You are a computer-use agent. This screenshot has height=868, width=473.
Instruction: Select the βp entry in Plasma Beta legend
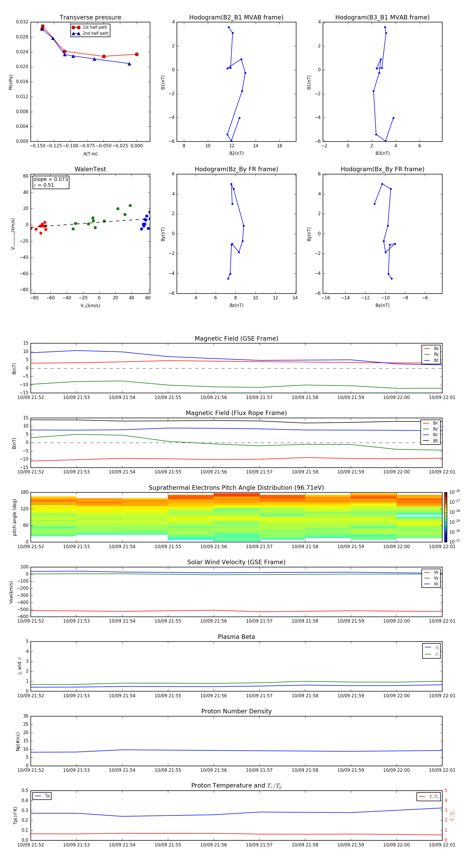point(431,647)
